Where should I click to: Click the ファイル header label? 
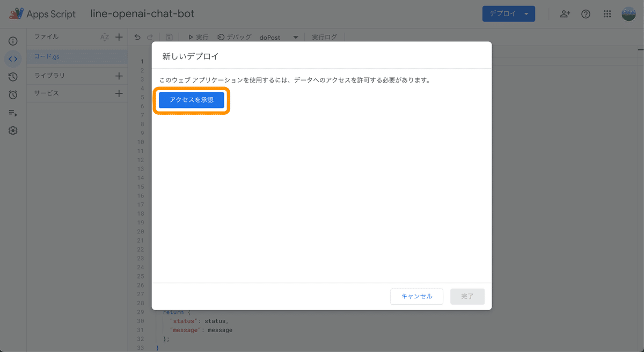46,37
